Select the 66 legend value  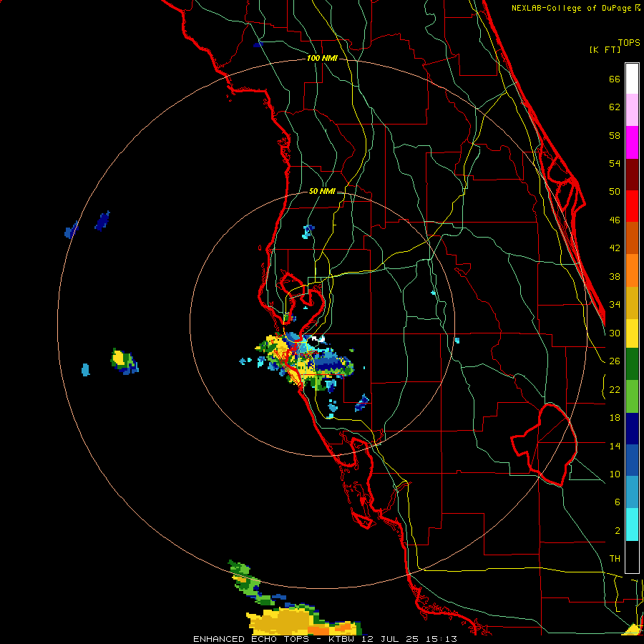click(x=615, y=79)
